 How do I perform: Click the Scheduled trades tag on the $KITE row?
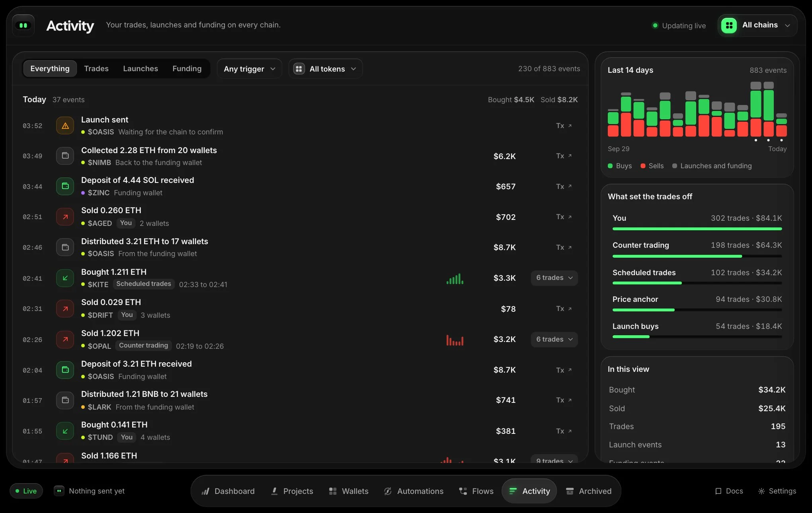pos(143,284)
